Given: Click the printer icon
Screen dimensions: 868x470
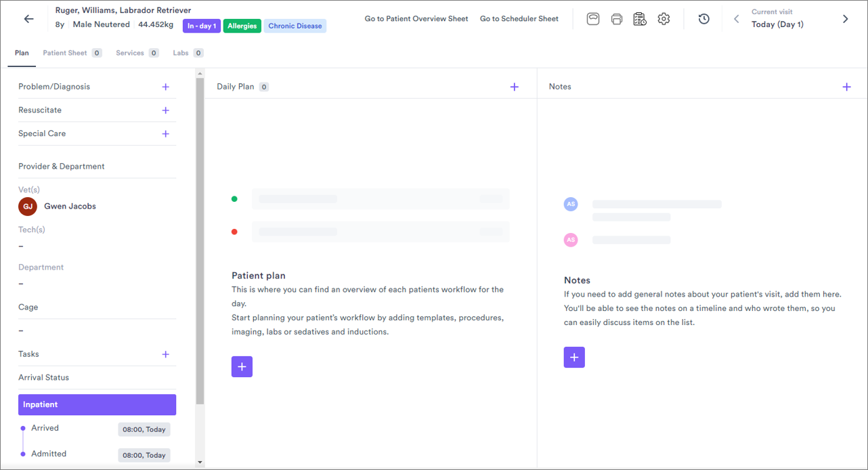Looking at the screenshot, I should pos(616,19).
